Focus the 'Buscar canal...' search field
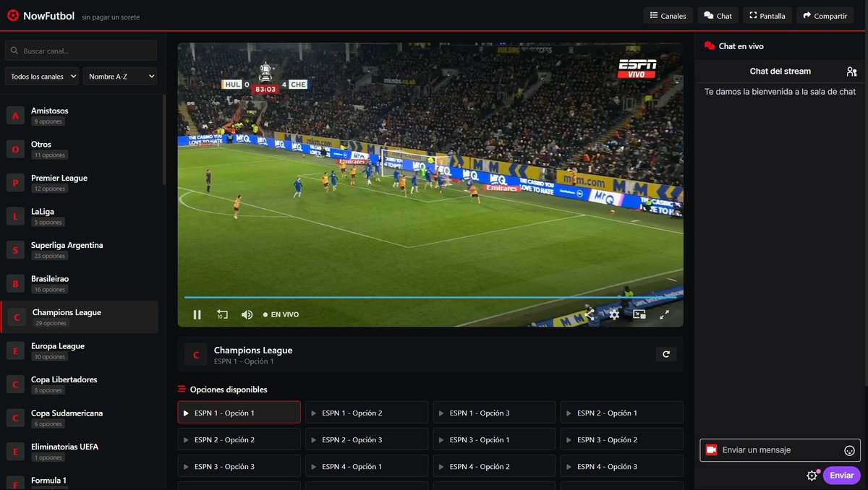Image resolution: width=868 pixels, height=490 pixels. pos(81,51)
